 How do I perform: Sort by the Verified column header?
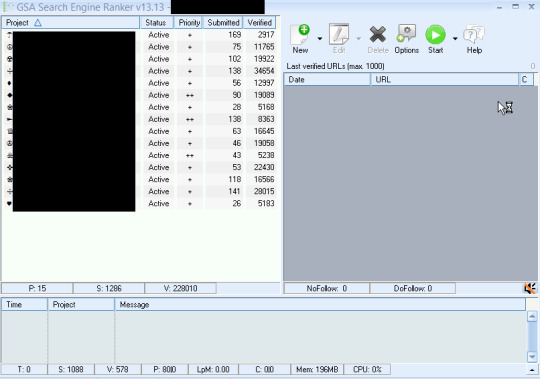pyautogui.click(x=260, y=23)
